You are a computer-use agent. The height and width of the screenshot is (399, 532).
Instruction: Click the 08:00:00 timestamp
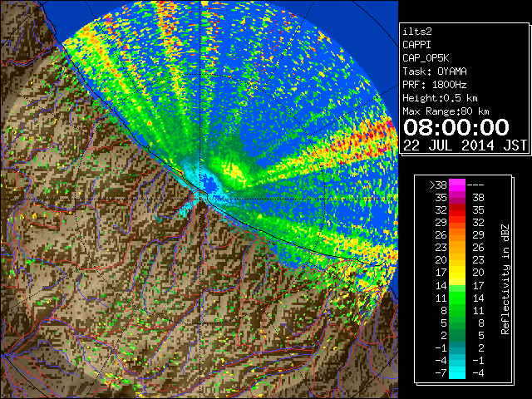(456, 127)
